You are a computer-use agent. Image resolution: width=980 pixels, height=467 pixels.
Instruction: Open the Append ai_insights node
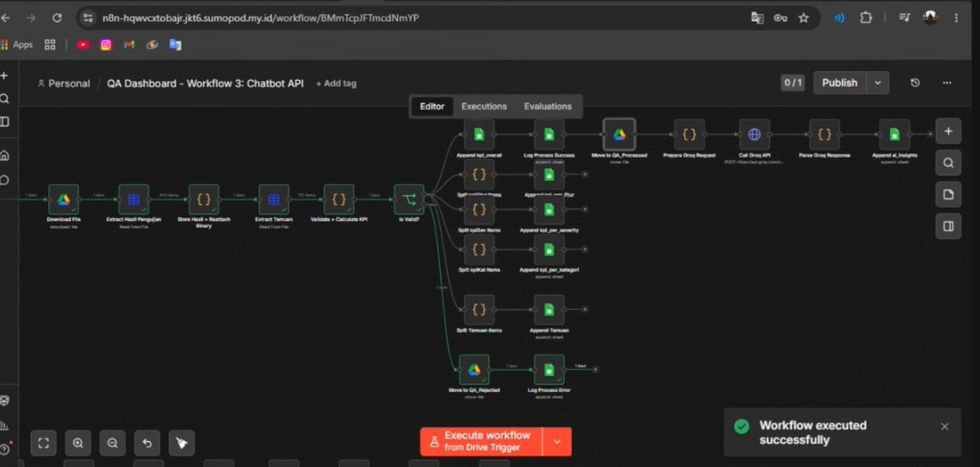tap(894, 134)
